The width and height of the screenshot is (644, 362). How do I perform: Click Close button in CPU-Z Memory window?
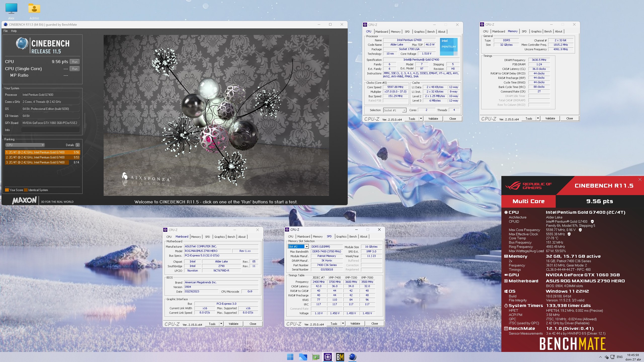[570, 118]
